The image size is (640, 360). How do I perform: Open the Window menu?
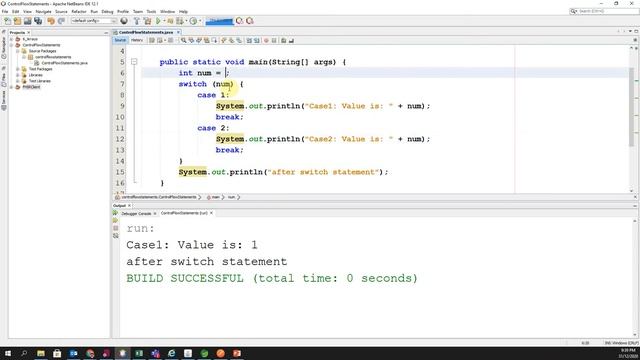coord(167,11)
